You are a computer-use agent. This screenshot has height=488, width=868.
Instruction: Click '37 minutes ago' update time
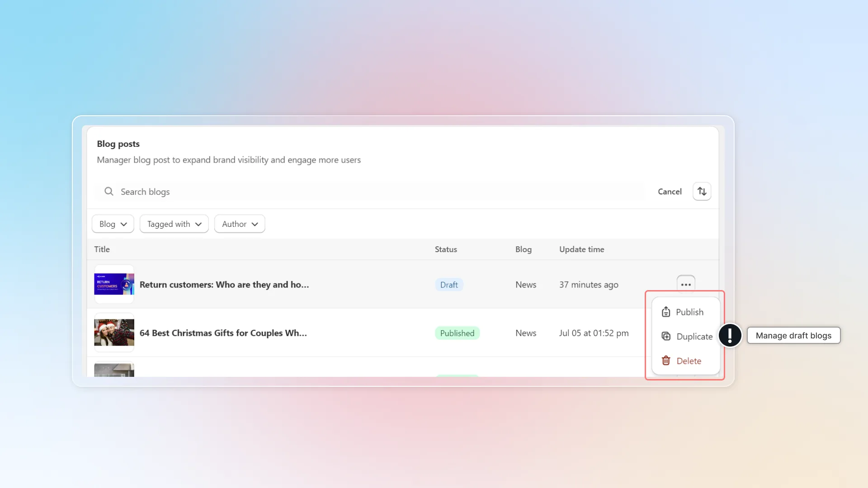coord(589,285)
